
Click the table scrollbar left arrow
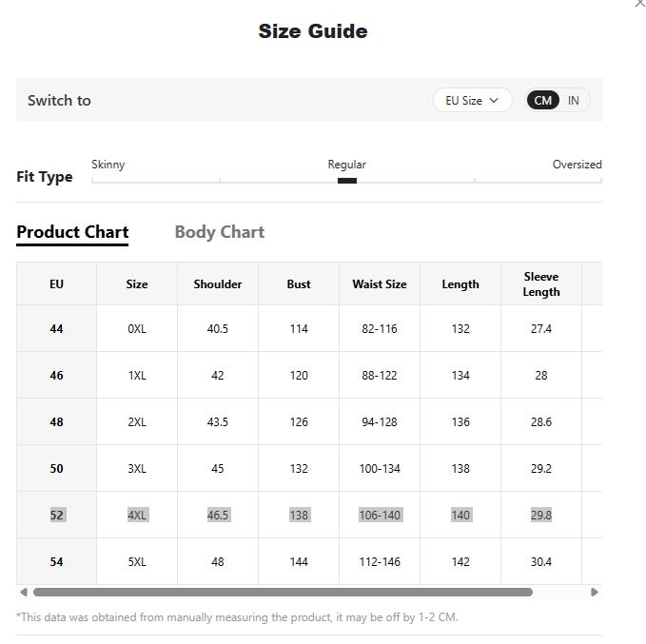24,592
